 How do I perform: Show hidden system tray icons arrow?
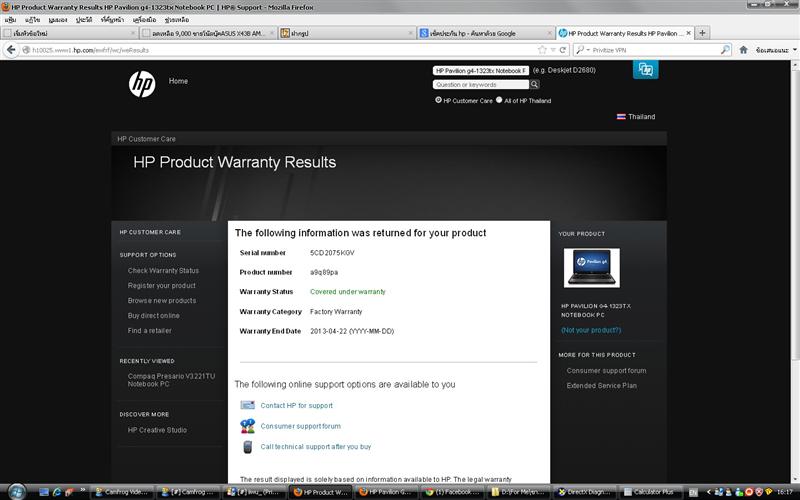click(x=708, y=492)
